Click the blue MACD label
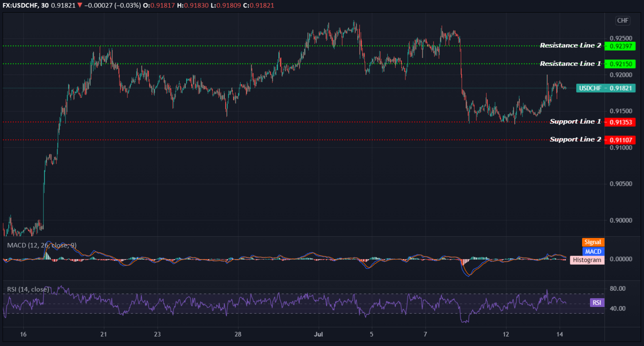This screenshot has height=346, width=644. (x=593, y=251)
